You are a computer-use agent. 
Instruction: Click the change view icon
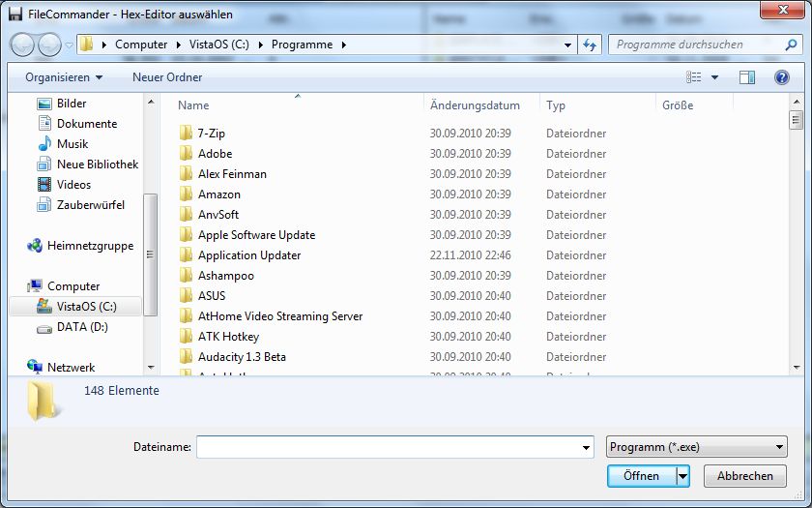pos(694,77)
